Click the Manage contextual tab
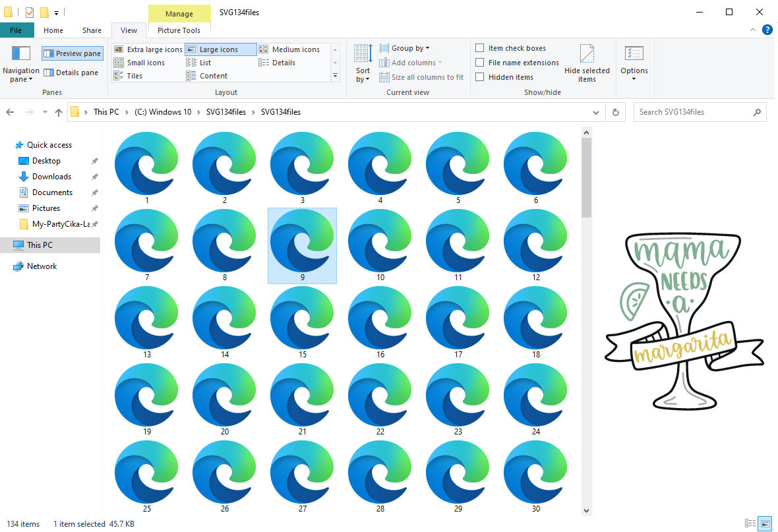The image size is (778, 532). pos(179,14)
